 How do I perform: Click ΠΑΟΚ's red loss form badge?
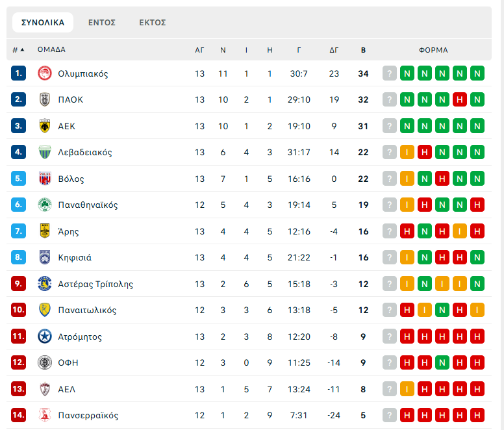coord(460,99)
